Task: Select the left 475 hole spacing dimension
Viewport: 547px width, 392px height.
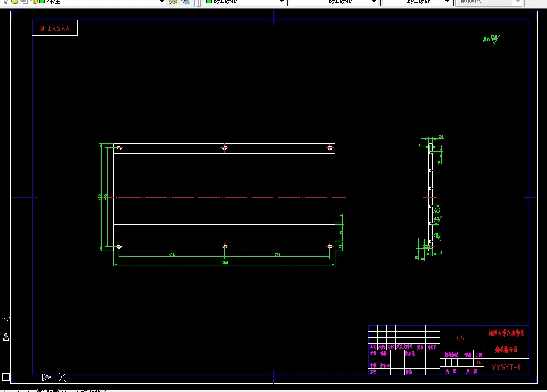Action: (x=172, y=255)
